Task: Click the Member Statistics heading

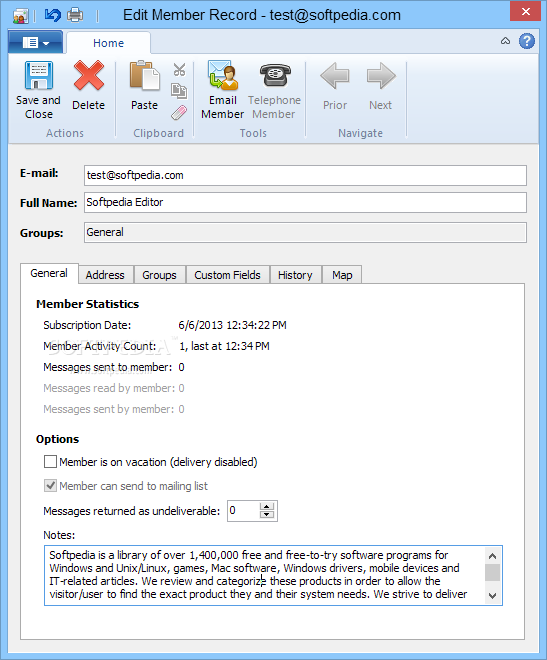Action: pyautogui.click(x=88, y=304)
